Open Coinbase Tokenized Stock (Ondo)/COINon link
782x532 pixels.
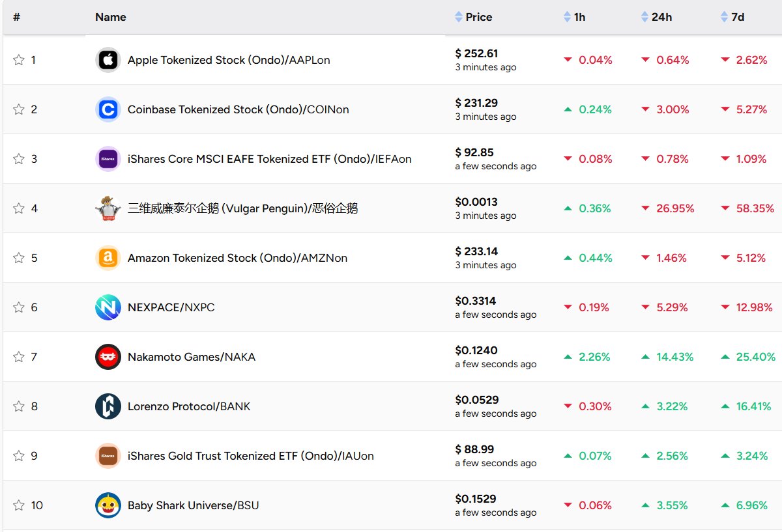pyautogui.click(x=239, y=109)
